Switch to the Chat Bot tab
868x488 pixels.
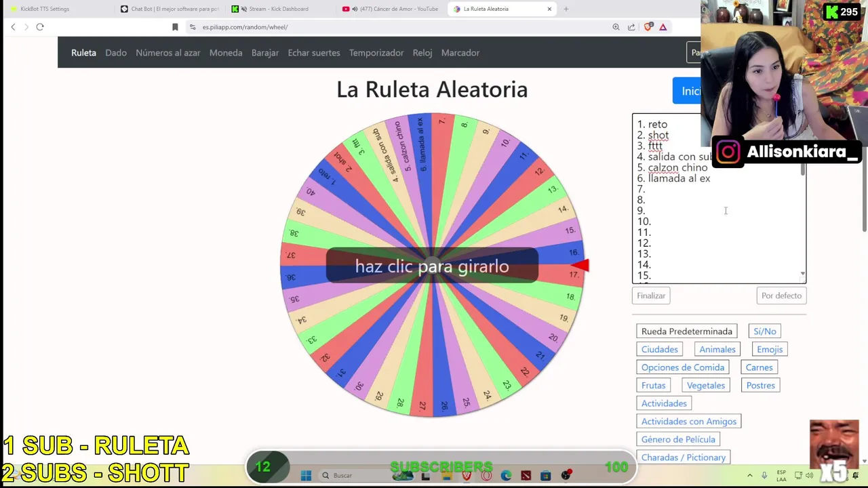pyautogui.click(x=170, y=9)
